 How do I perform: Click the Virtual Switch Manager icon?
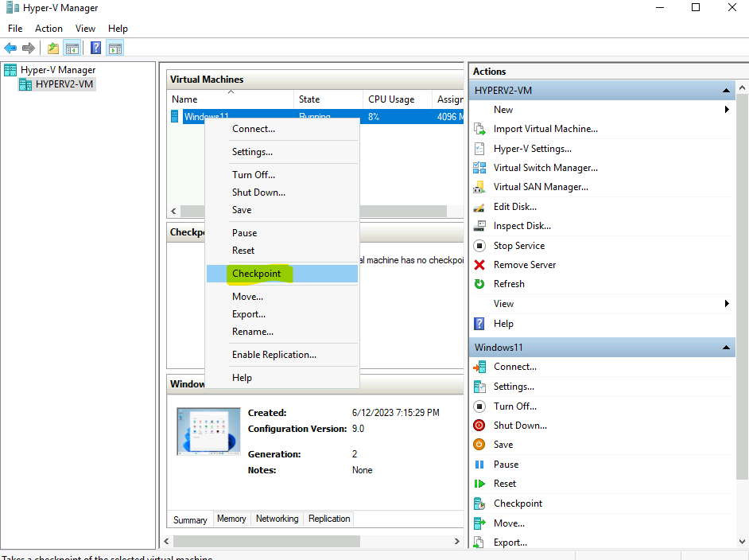pyautogui.click(x=479, y=168)
